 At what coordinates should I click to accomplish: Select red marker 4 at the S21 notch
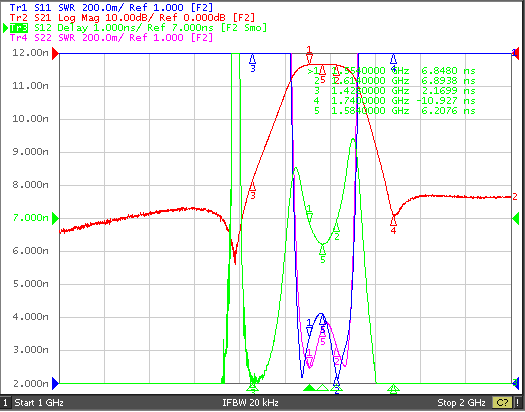coord(393,224)
